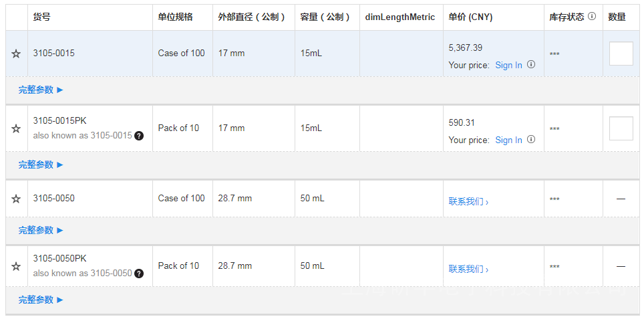The width and height of the screenshot is (644, 319).
Task: Open 联系我们 link for 3105-0050PK
Action: click(468, 269)
